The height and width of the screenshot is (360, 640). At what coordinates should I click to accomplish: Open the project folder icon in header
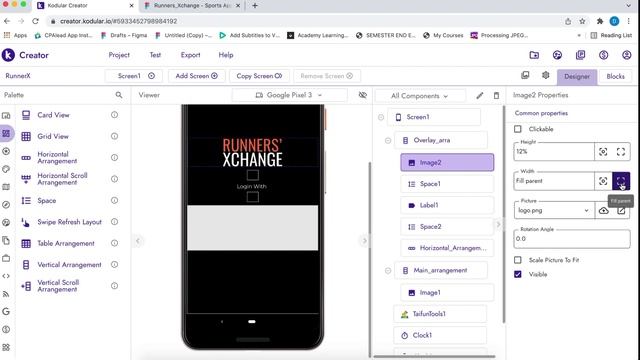(534, 55)
